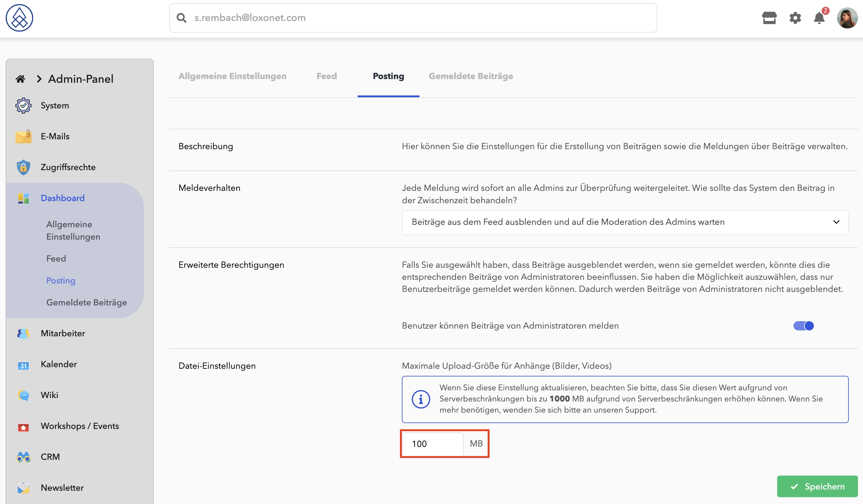863x504 pixels.
Task: Click the upload size MB field
Action: coord(432,444)
